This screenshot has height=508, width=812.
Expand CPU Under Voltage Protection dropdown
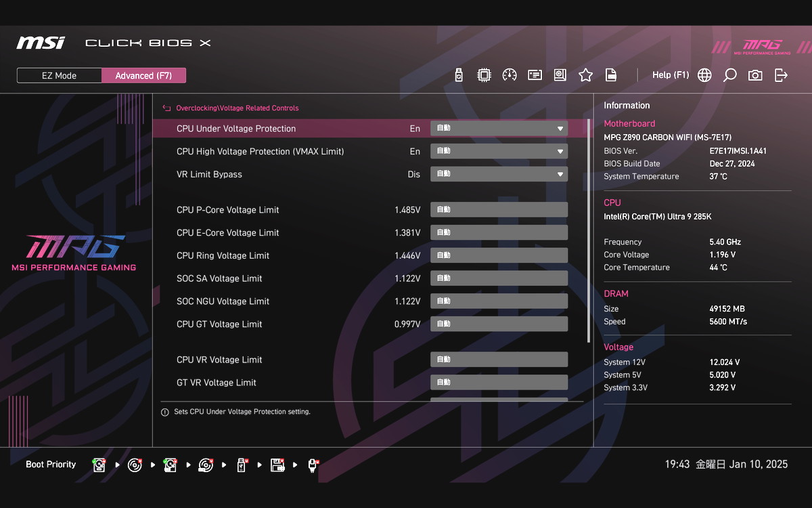(499, 129)
